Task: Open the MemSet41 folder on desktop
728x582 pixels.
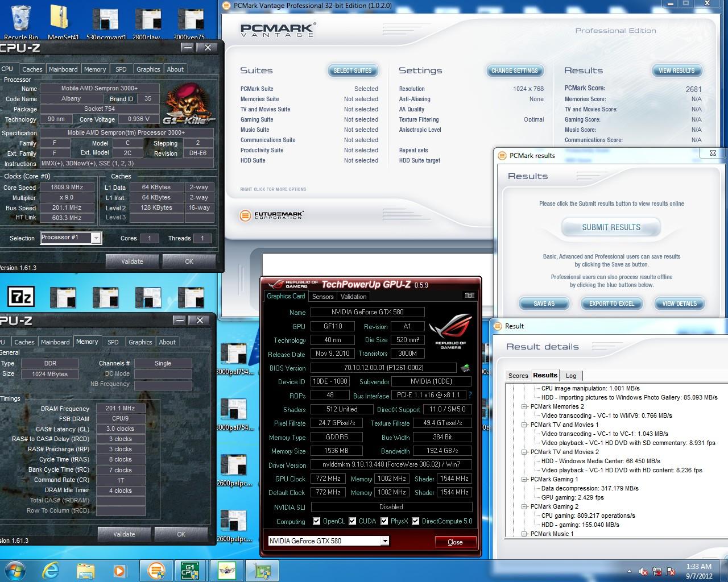Action: (x=63, y=22)
